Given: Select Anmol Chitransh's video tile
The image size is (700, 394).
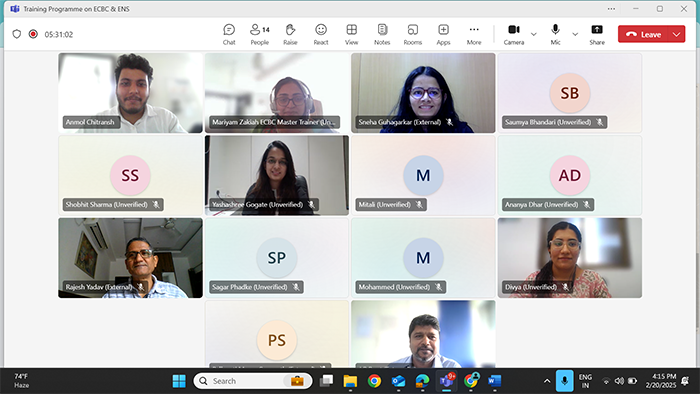Looking at the screenshot, I should click(x=130, y=93).
